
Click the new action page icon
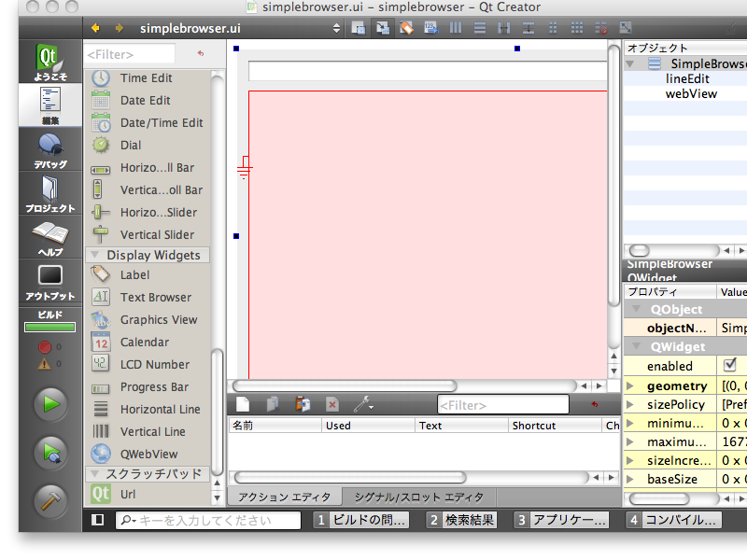pos(243,404)
